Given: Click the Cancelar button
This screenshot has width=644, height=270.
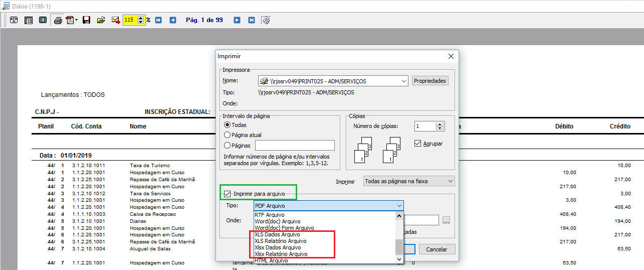Looking at the screenshot, I should (x=437, y=249).
